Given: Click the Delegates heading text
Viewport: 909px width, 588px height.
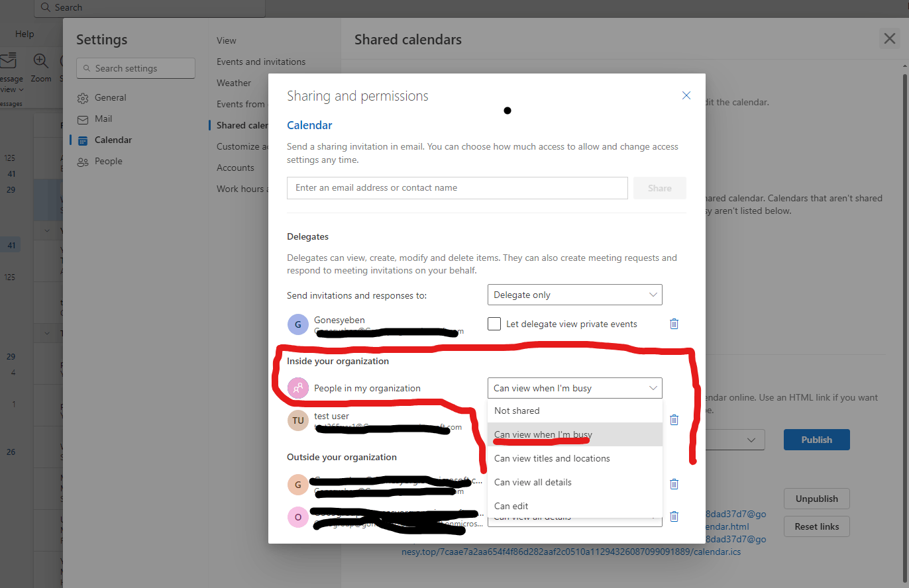Looking at the screenshot, I should pos(307,236).
